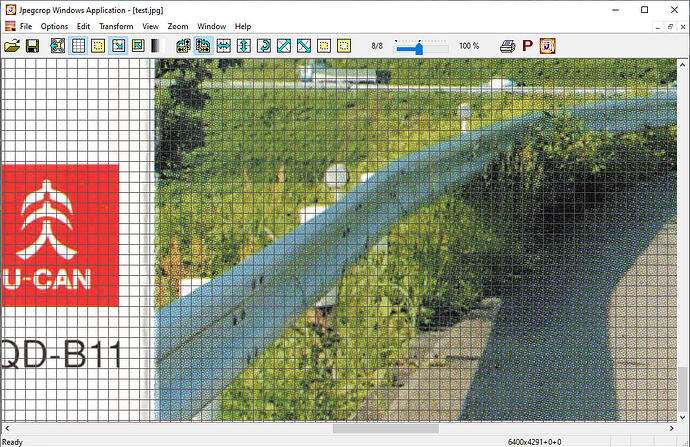Click the vertical scrollbar up arrow
Image resolution: width=690 pixels, height=447 pixels.
click(683, 65)
